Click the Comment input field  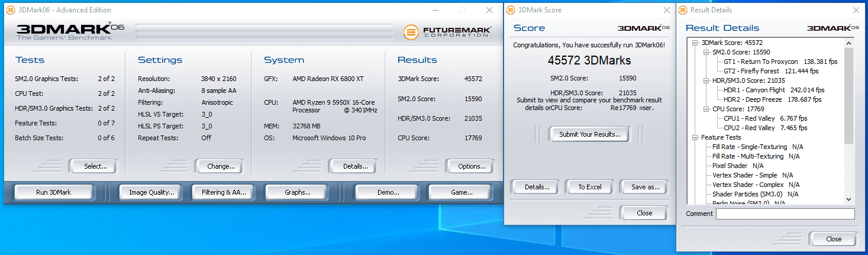(x=785, y=214)
